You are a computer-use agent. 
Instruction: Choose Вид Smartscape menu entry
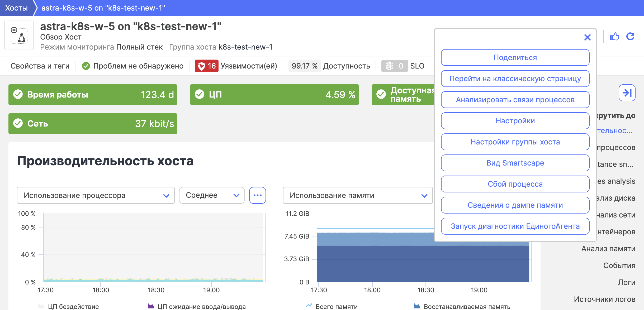(x=515, y=163)
